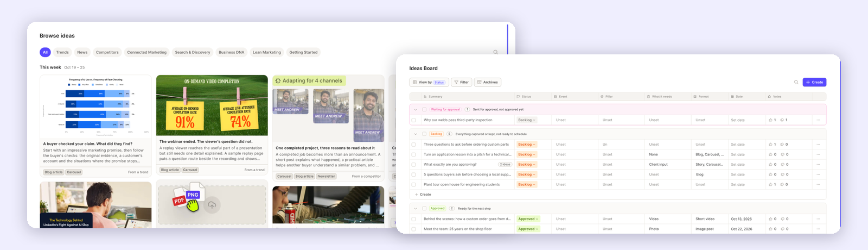
Task: Tick checkbox for 'What exactly are you approving?'
Action: pyautogui.click(x=414, y=164)
